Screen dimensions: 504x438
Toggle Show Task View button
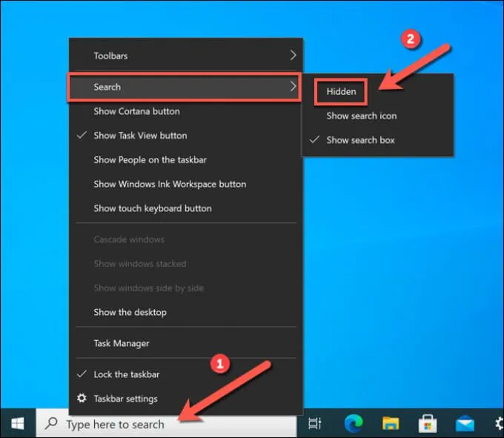pos(186,136)
